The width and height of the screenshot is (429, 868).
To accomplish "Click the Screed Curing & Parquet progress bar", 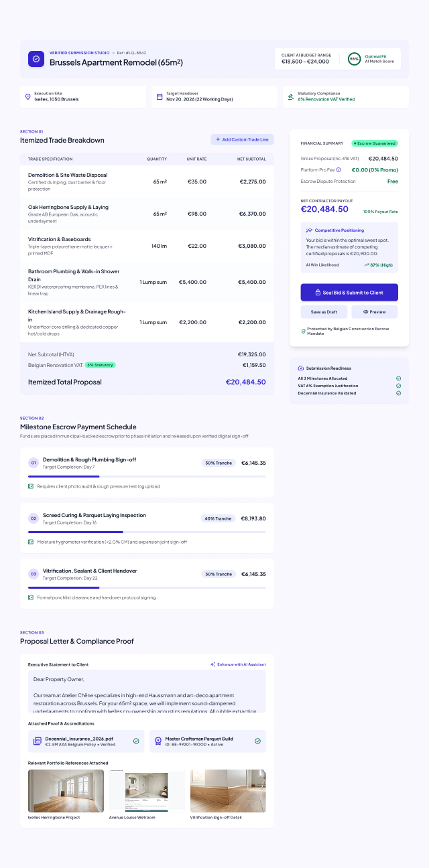I will click(x=147, y=532).
